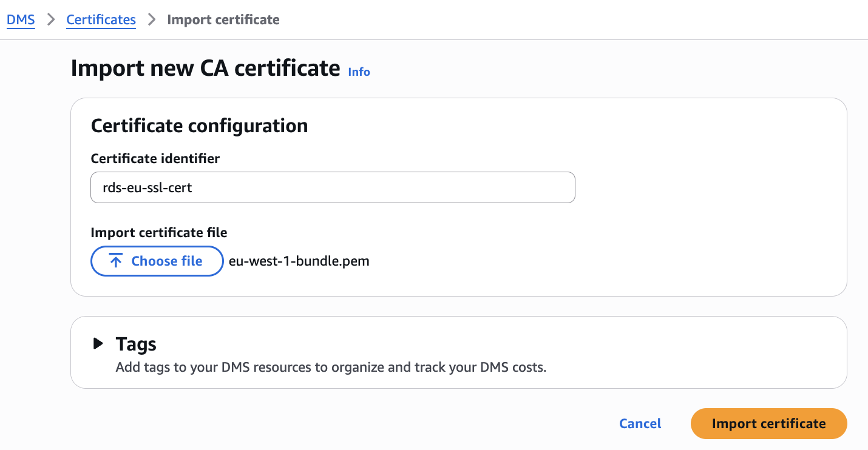Click the Import certificate file label

click(x=158, y=232)
